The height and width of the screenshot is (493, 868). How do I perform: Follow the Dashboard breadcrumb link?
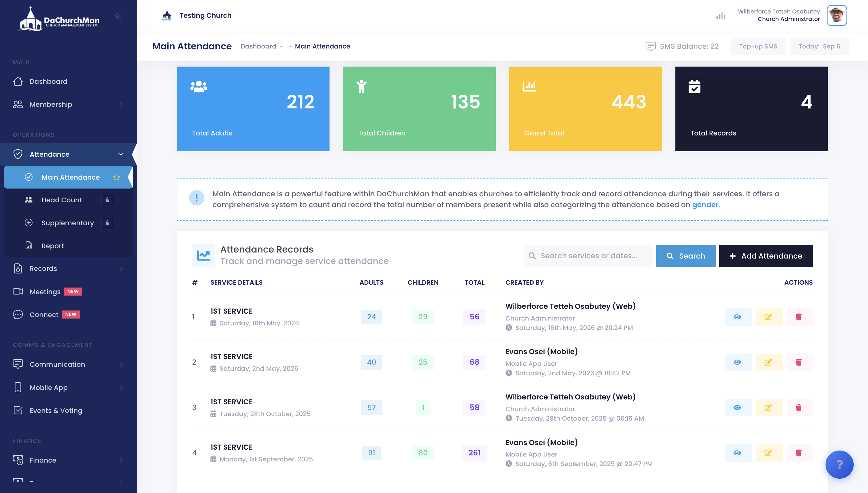258,46
